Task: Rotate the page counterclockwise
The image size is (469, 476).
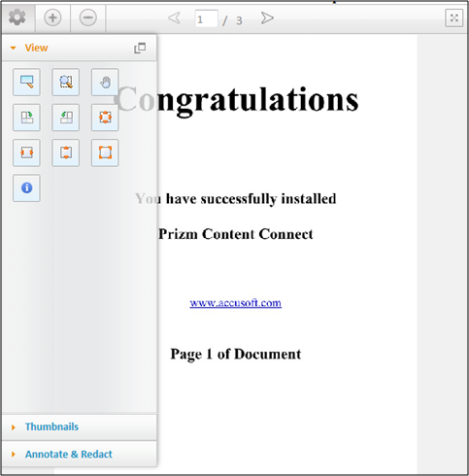Action: tap(66, 118)
